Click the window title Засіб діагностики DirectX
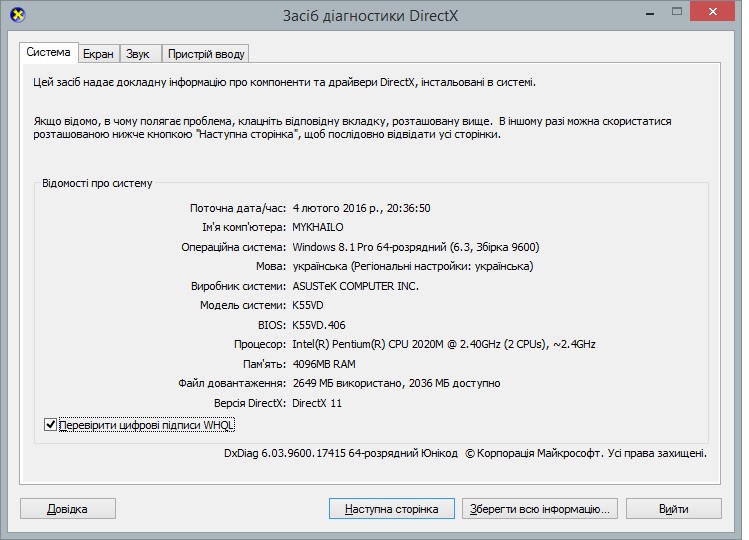The height and width of the screenshot is (540, 749). 370,16
